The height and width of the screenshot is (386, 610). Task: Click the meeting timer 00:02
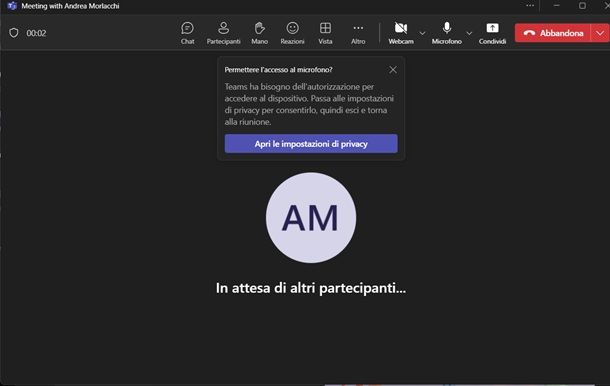tap(36, 33)
